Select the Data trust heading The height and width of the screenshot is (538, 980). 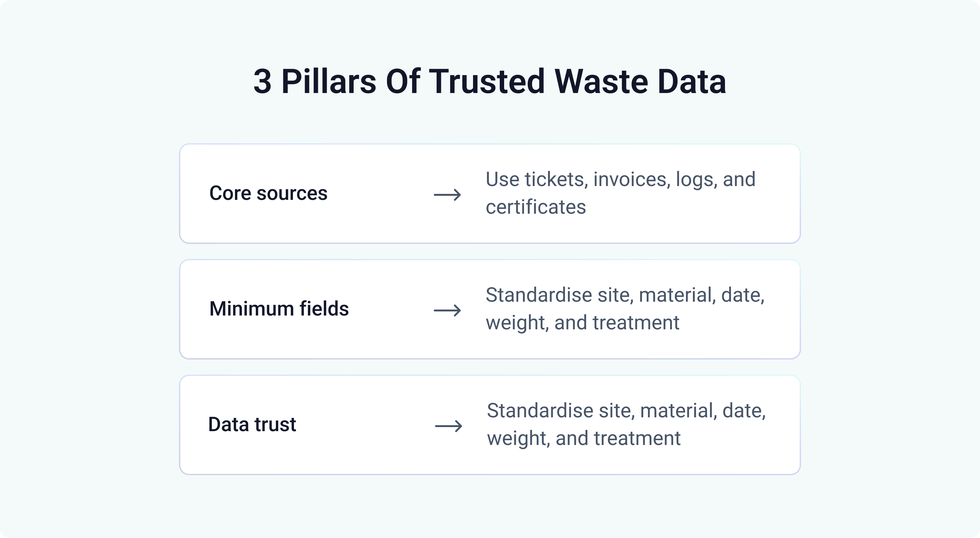[252, 424]
